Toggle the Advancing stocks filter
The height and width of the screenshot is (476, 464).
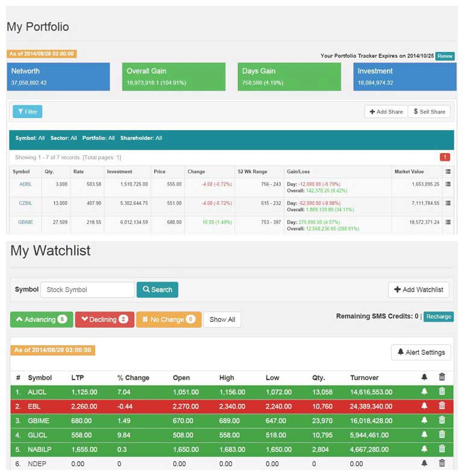[x=42, y=319]
